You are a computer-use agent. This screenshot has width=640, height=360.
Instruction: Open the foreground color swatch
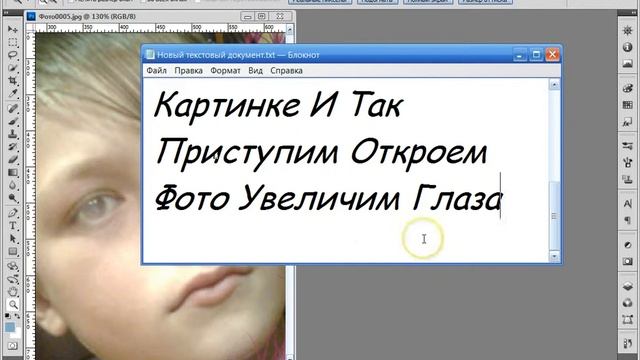pos(10,327)
